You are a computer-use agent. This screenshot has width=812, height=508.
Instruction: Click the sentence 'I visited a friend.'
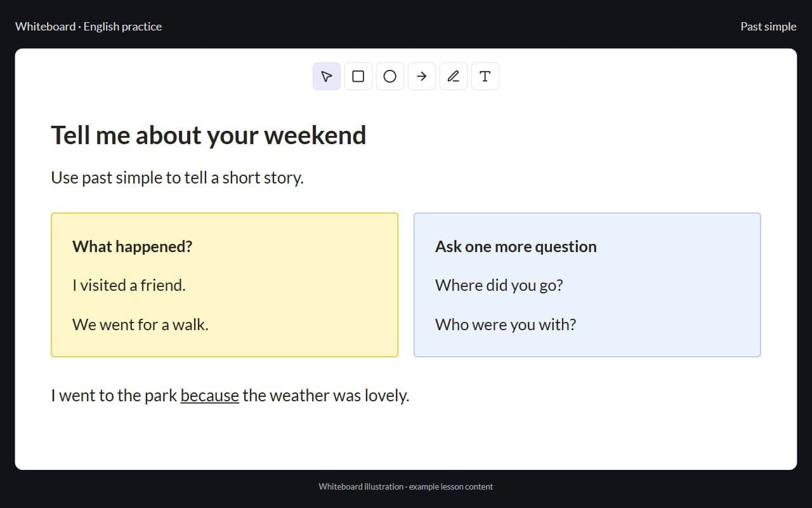coord(129,285)
